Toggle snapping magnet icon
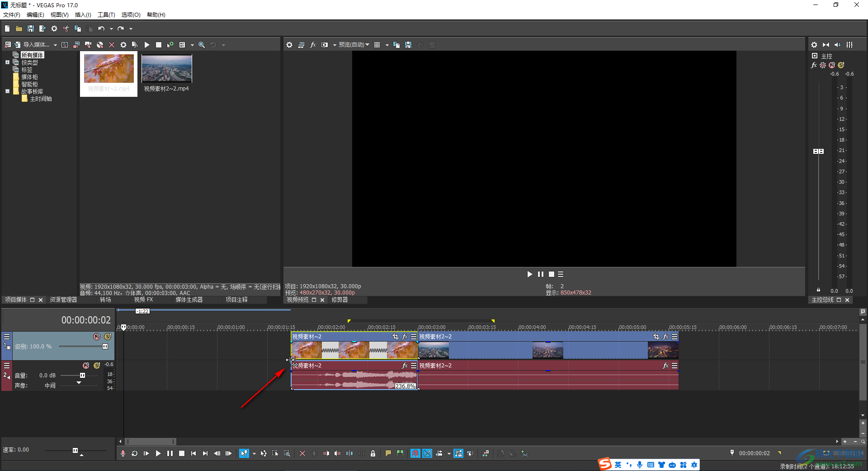 [415, 453]
